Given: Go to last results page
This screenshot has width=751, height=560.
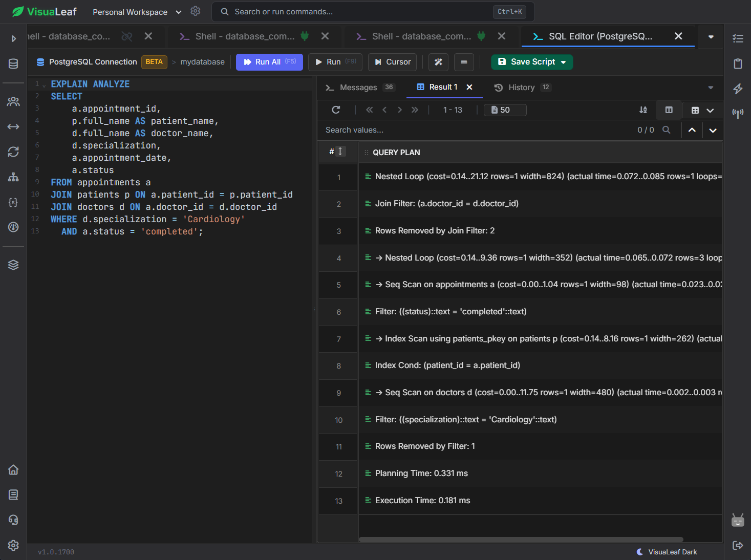Looking at the screenshot, I should pyautogui.click(x=415, y=110).
